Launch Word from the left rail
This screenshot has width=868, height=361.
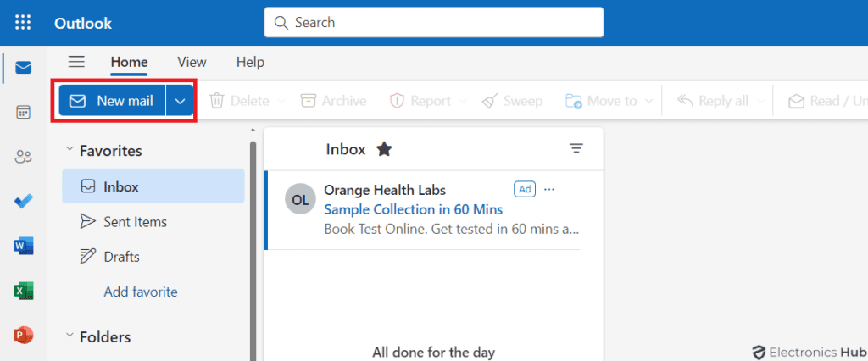click(24, 246)
